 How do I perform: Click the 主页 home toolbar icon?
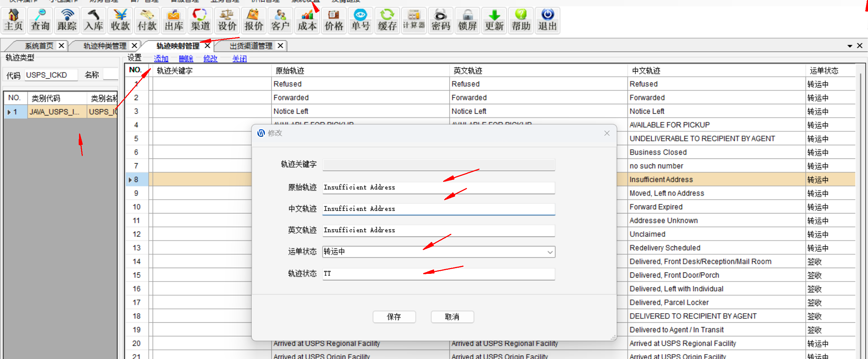click(x=14, y=20)
